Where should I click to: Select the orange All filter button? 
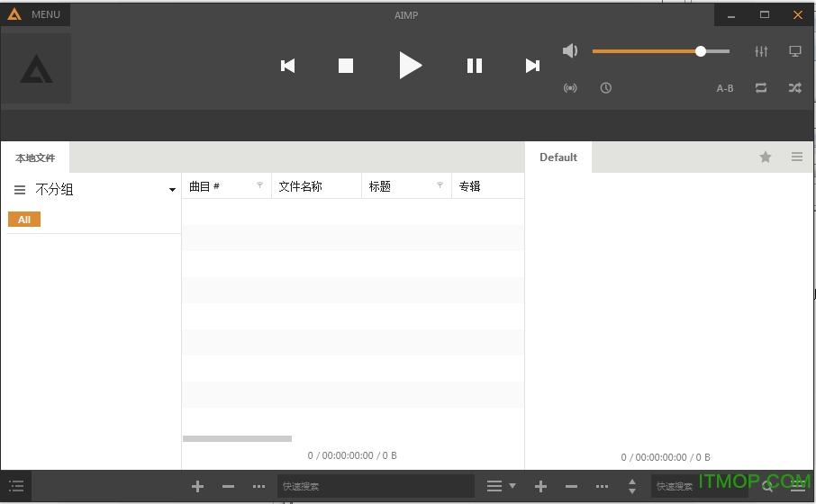point(24,220)
